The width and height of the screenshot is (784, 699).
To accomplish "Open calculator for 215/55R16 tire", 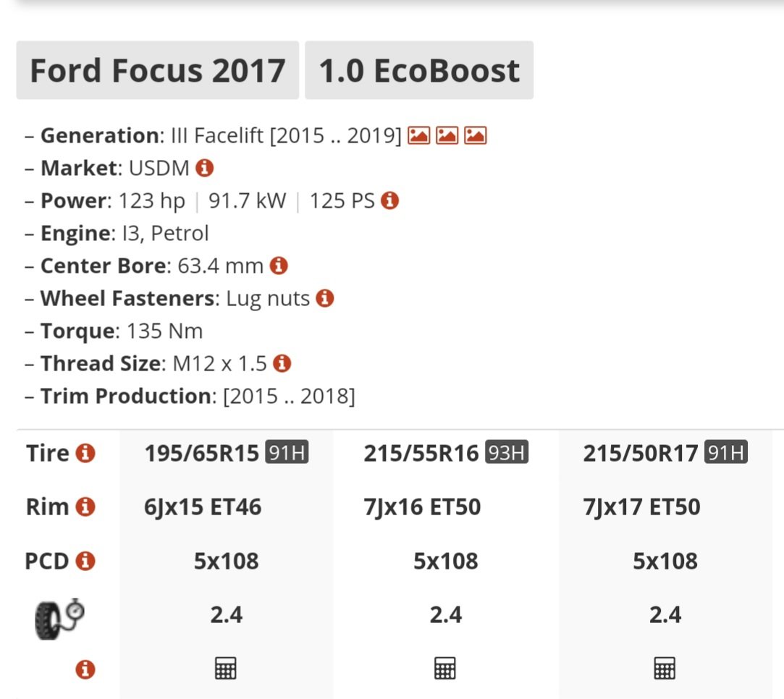I will pyautogui.click(x=445, y=668).
